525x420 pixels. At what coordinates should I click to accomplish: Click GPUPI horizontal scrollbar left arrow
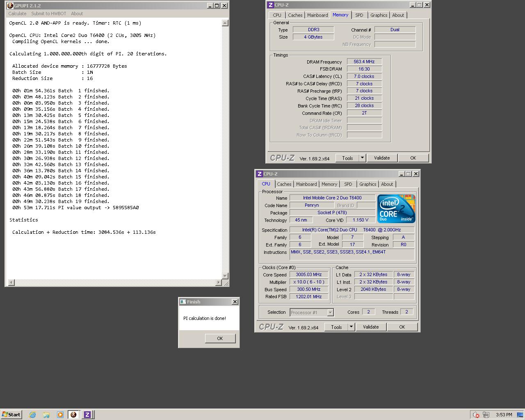click(11, 283)
